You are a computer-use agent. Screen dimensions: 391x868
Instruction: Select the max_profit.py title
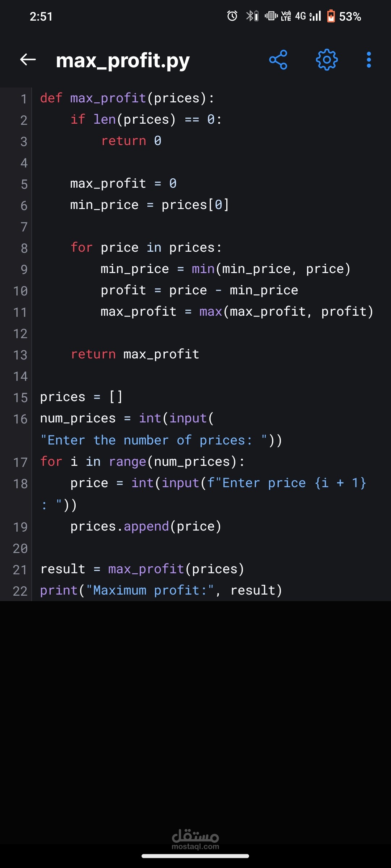[x=122, y=60]
